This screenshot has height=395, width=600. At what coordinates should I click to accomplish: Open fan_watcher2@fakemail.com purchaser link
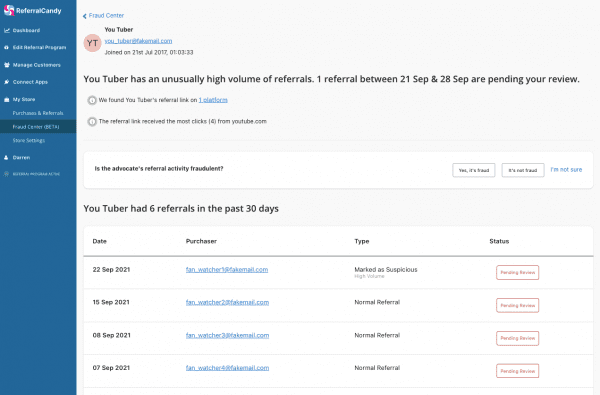pyautogui.click(x=227, y=302)
